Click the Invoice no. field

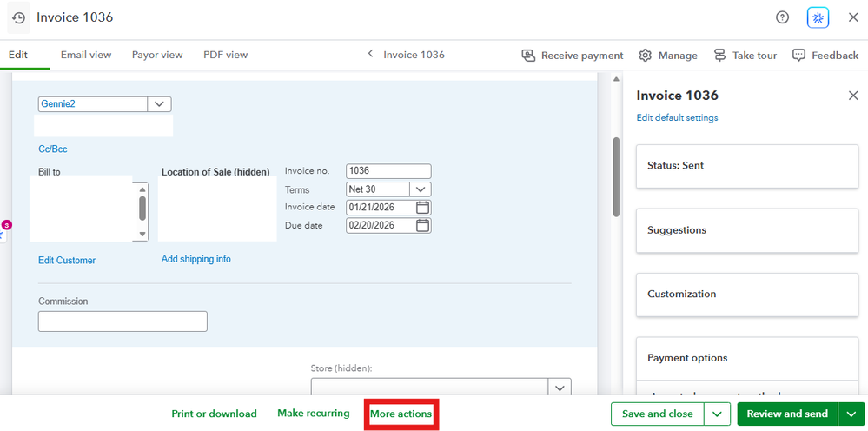tap(388, 171)
